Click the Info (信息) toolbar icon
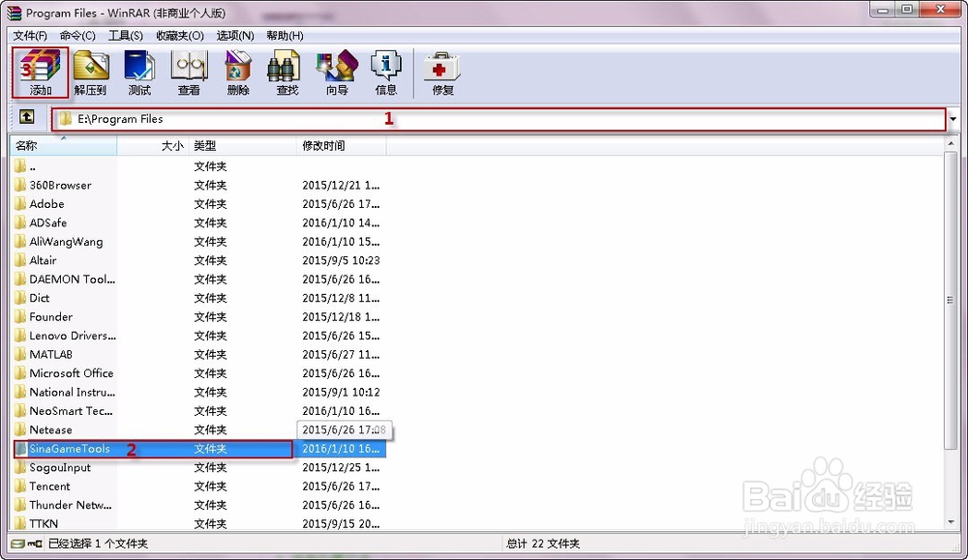 tap(386, 73)
